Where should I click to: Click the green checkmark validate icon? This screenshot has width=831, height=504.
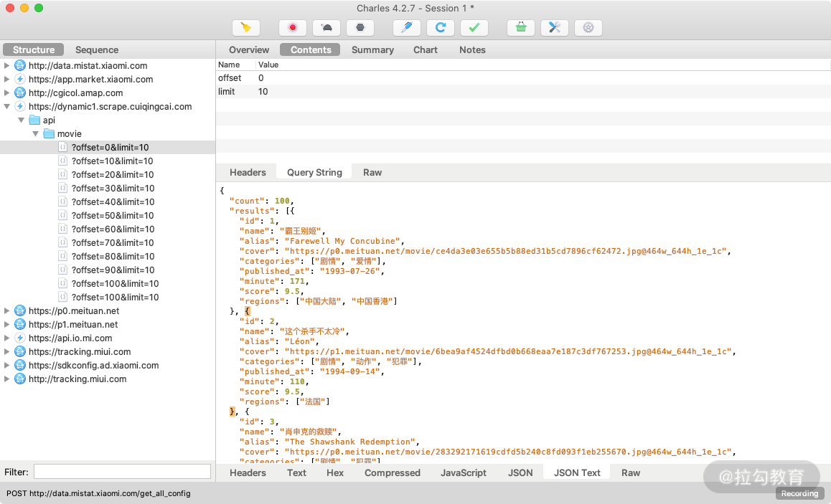pos(474,27)
